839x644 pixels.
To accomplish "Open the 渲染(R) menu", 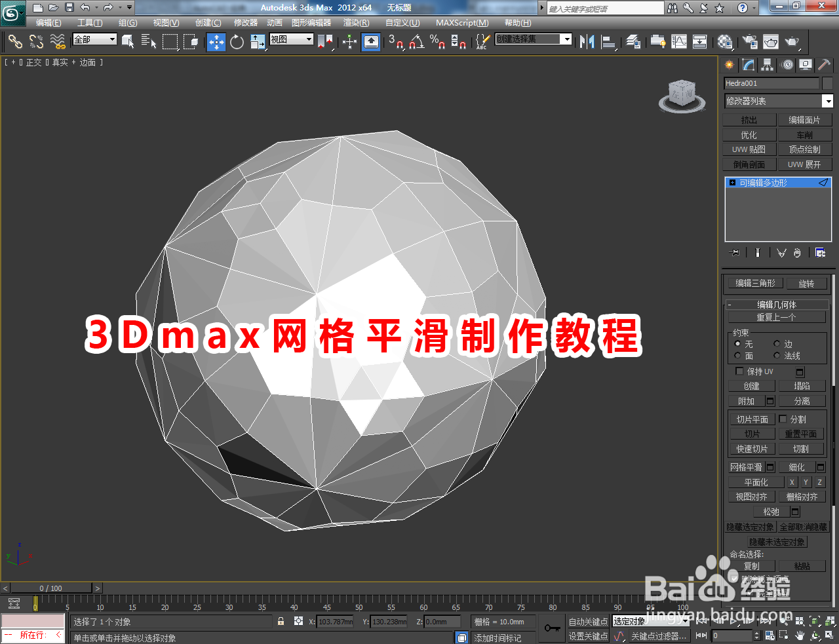I will coord(355,22).
